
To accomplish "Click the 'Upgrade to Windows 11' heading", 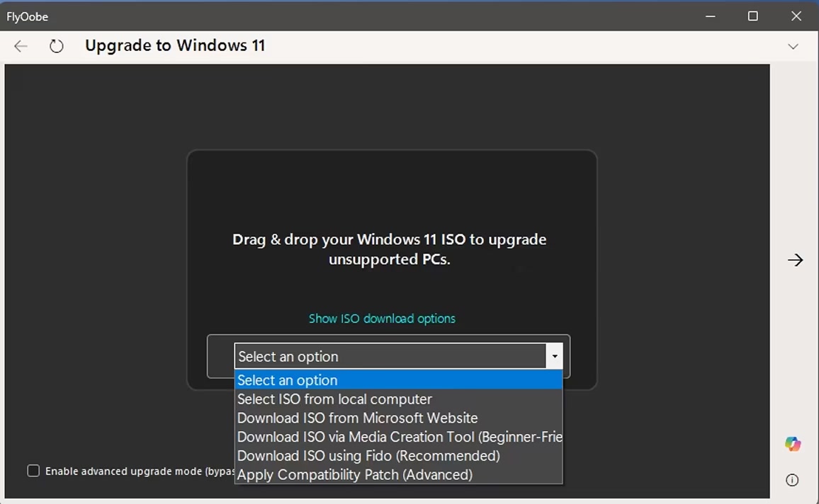I will pos(175,46).
